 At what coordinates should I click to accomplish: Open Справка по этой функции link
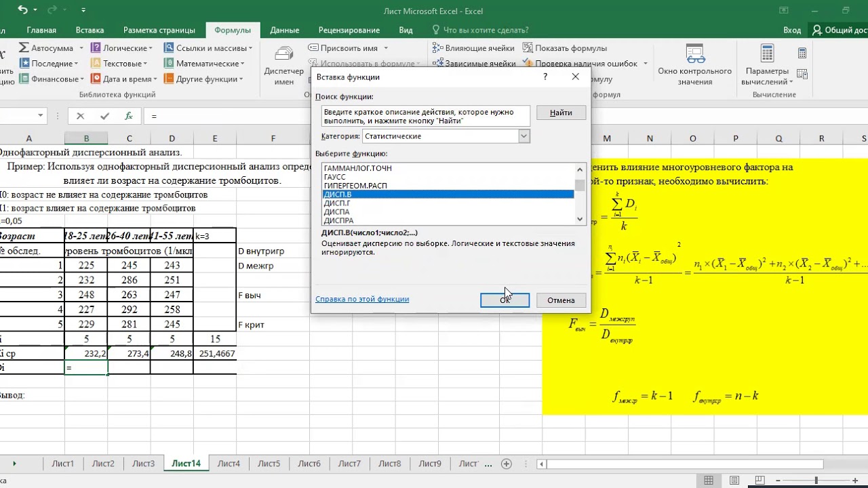point(362,299)
